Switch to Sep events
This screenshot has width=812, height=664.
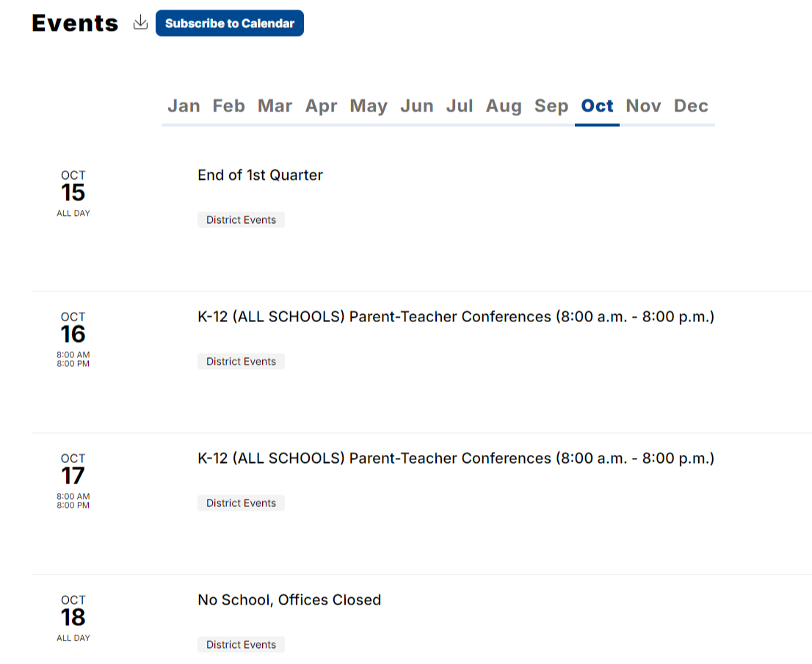[551, 106]
